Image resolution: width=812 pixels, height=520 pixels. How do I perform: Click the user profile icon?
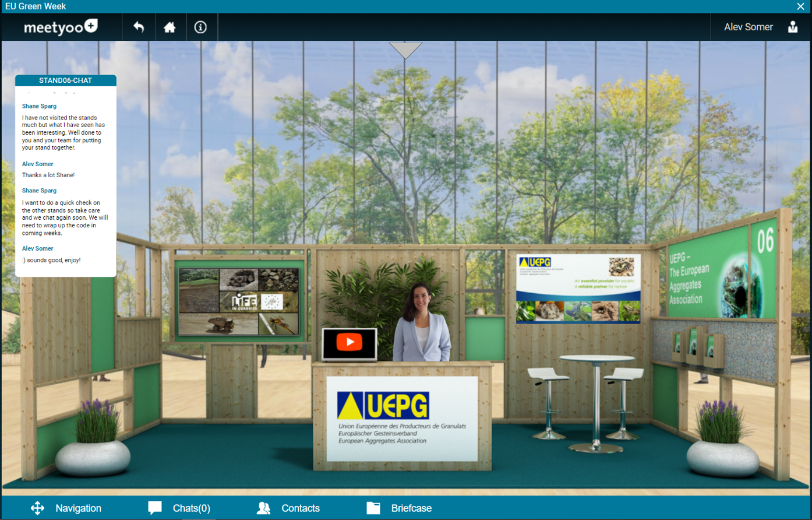coord(793,27)
